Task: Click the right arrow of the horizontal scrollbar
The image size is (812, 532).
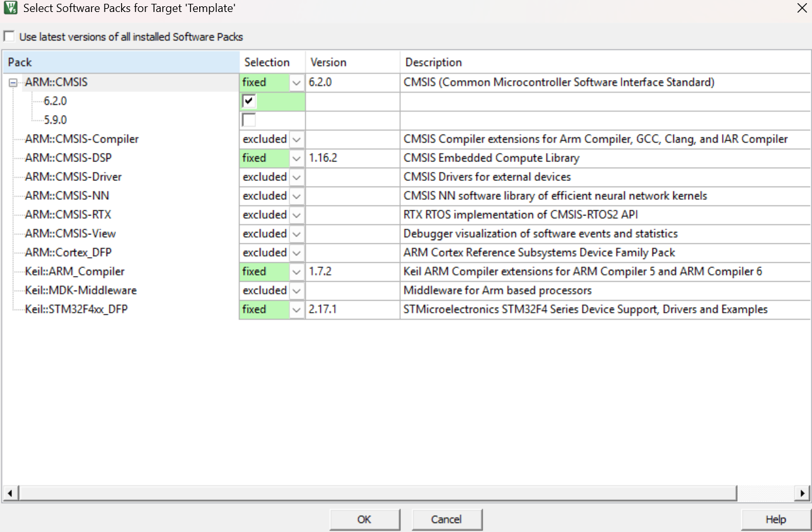Action: [802, 493]
